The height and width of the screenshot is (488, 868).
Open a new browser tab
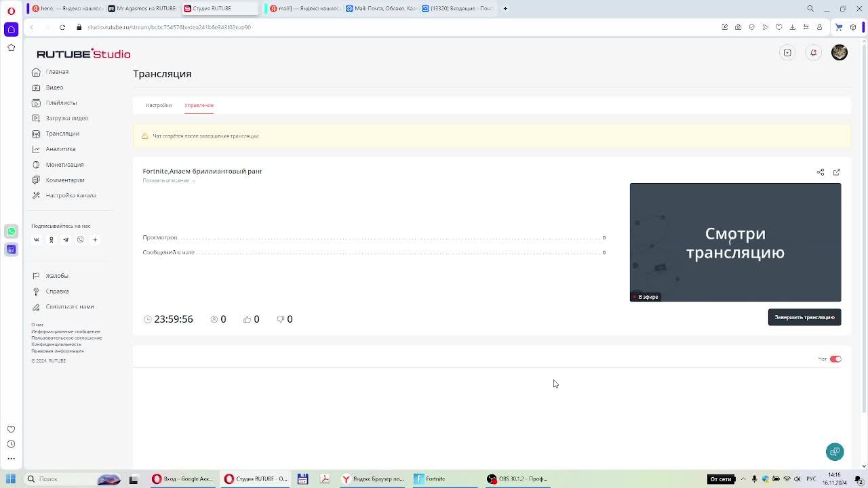pyautogui.click(x=505, y=8)
